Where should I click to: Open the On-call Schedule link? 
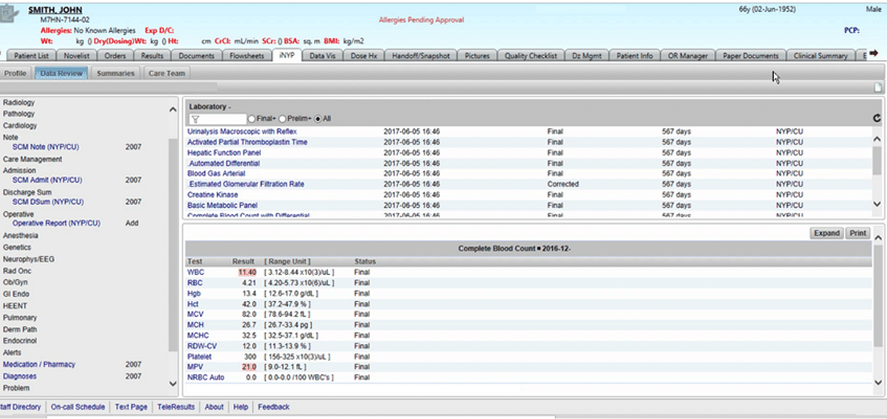[77, 407]
